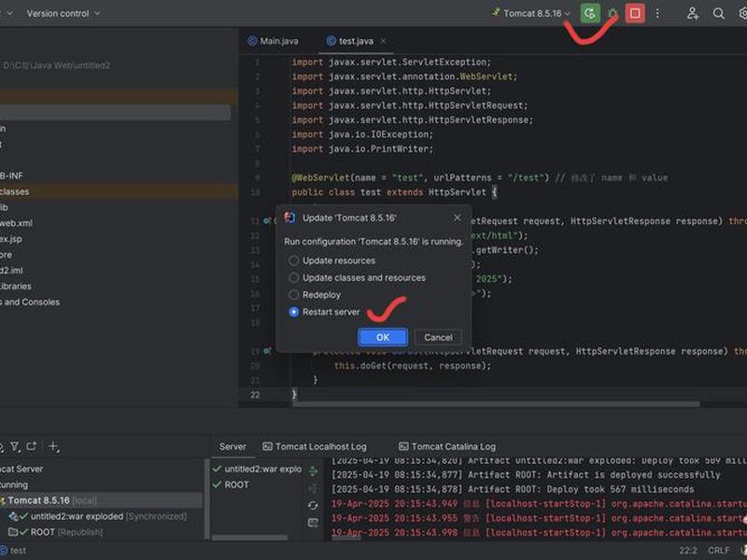
Task: Select the classes folder in project tree
Action: [x=14, y=191]
